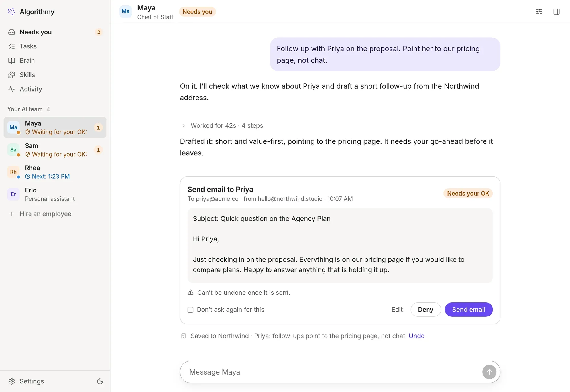View the Activity feed

click(55, 89)
